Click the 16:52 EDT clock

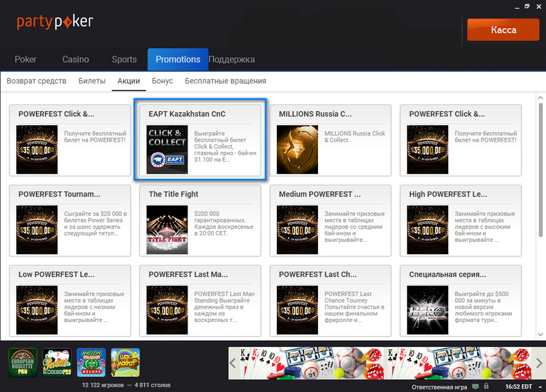coord(518,387)
